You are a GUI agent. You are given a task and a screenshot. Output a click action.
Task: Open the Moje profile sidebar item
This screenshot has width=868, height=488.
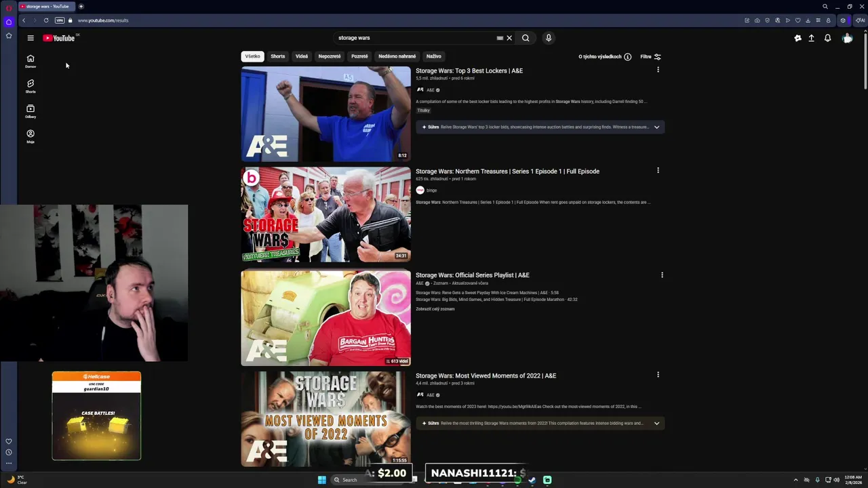tap(31, 136)
